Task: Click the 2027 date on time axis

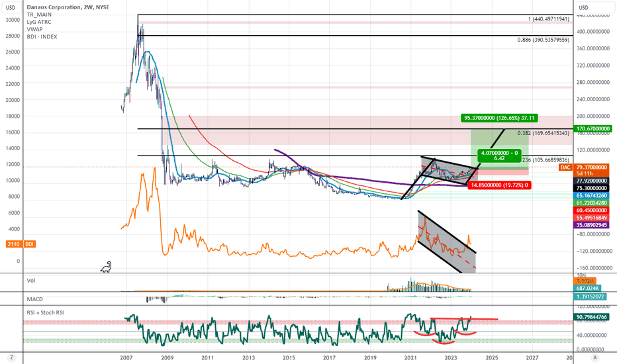Action: (532, 357)
